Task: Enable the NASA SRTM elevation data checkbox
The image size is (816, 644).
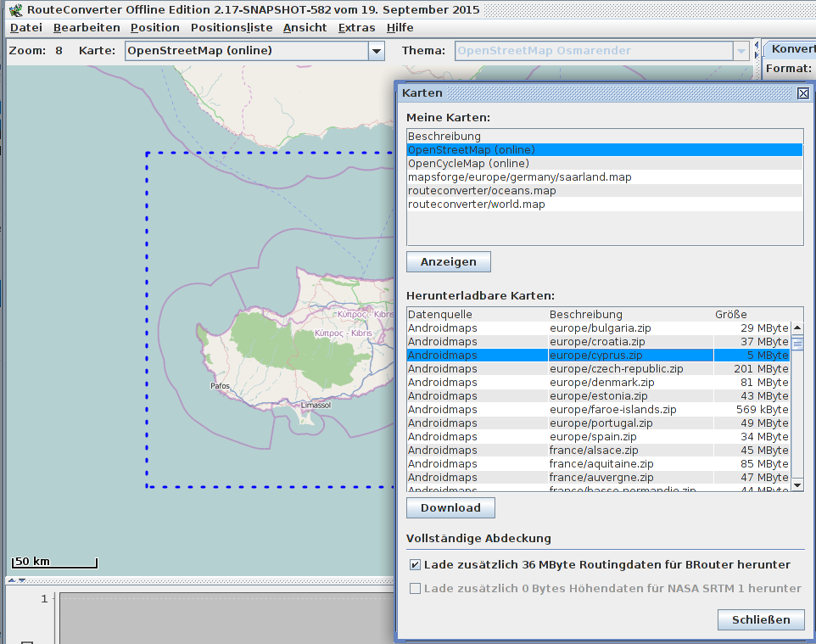Action: click(415, 588)
